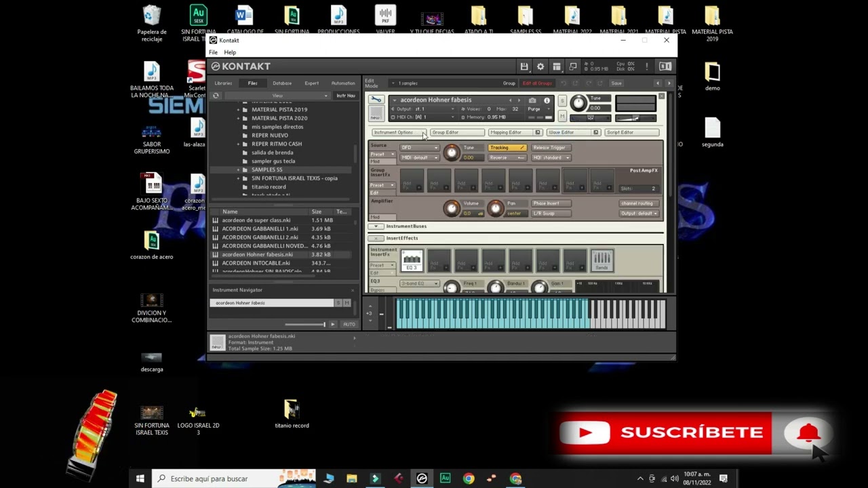Screen dimensions: 868x488
Task: Open the snapshot camera icon
Action: [x=532, y=100]
